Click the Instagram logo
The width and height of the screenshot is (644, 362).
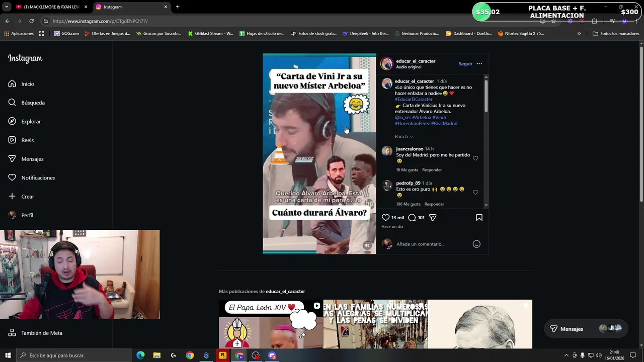pyautogui.click(x=25, y=58)
